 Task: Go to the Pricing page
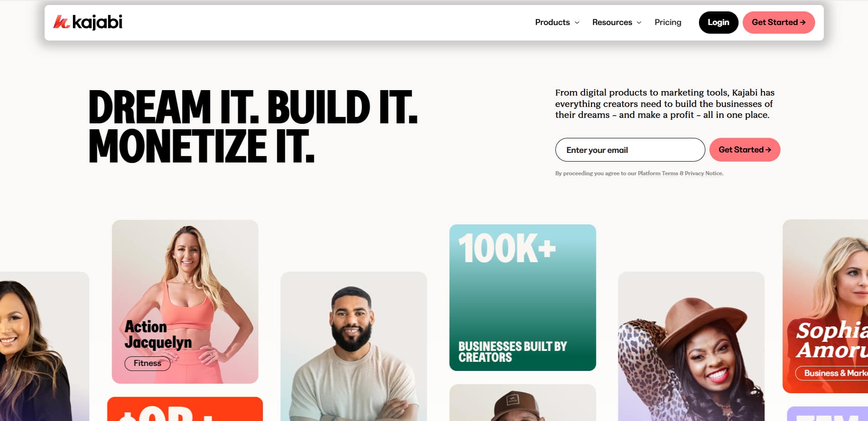click(x=668, y=22)
